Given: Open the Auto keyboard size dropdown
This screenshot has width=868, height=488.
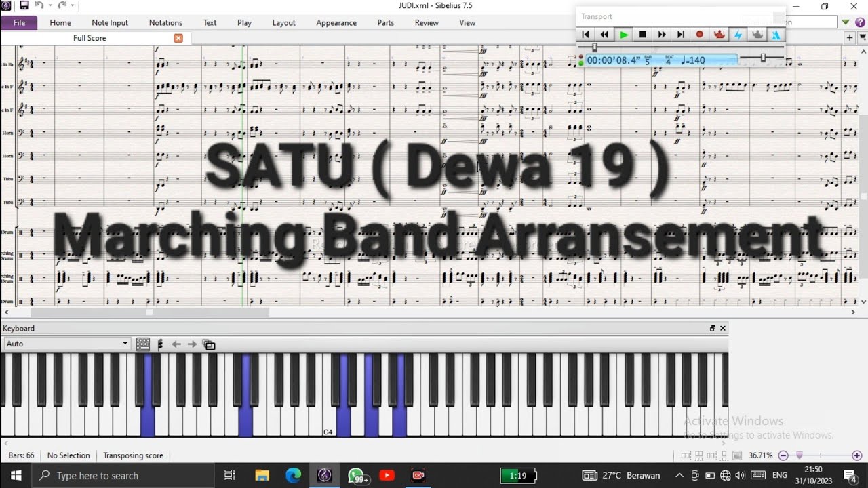Looking at the screenshot, I should pyautogui.click(x=66, y=344).
